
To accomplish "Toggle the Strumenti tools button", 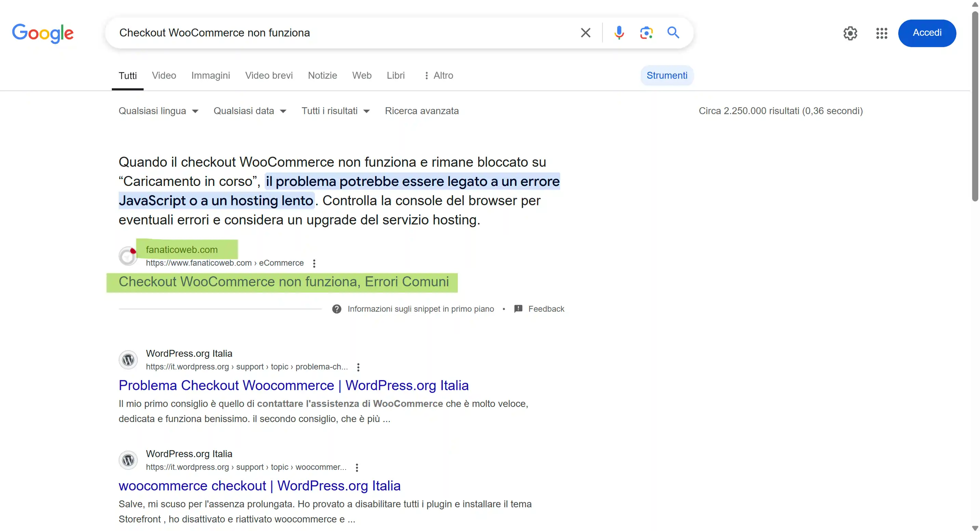I will 666,75.
